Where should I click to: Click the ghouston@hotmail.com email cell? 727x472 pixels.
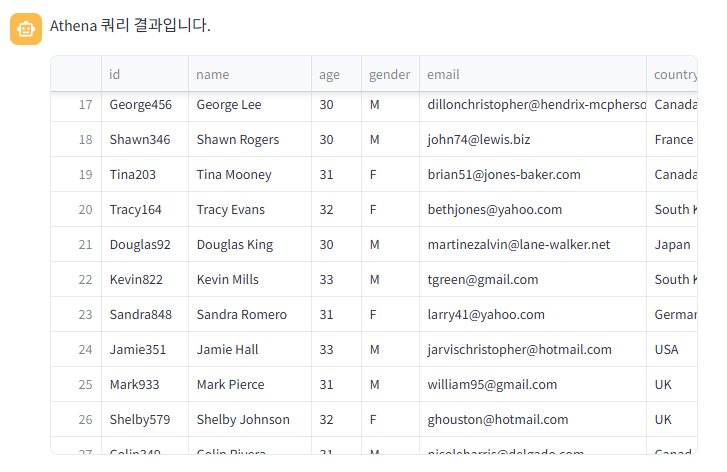pos(533,420)
